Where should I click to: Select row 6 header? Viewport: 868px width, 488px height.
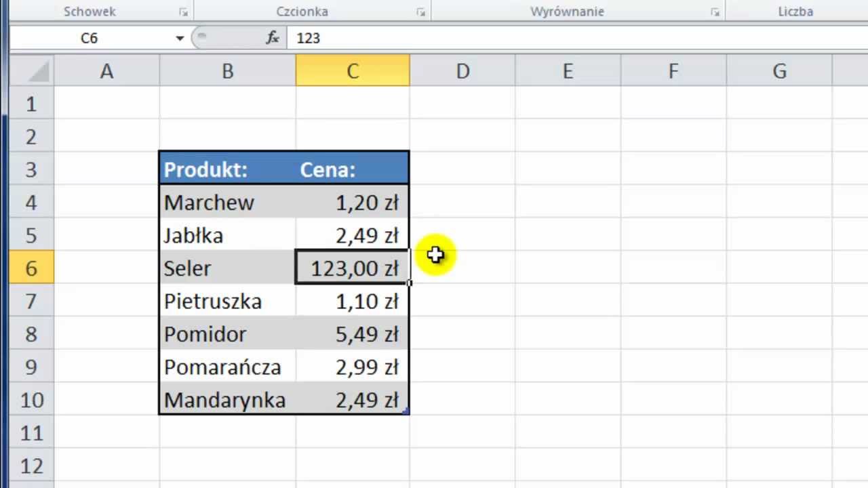(x=32, y=268)
